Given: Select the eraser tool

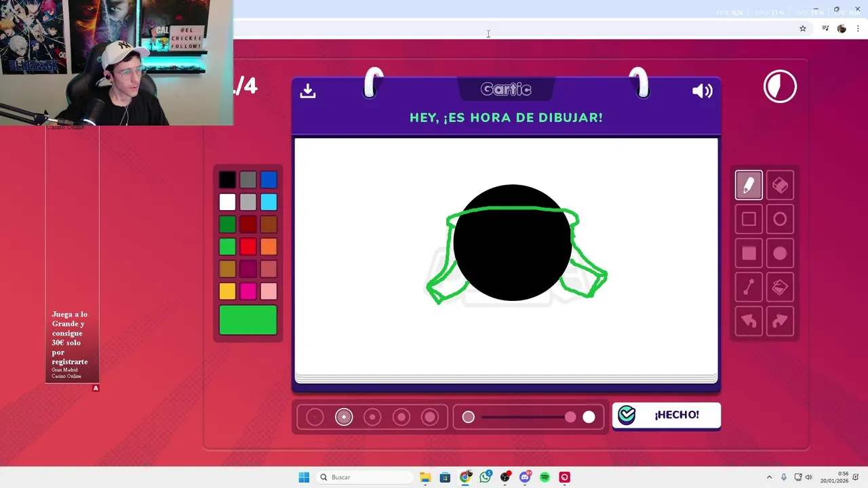Looking at the screenshot, I should coord(780,185).
